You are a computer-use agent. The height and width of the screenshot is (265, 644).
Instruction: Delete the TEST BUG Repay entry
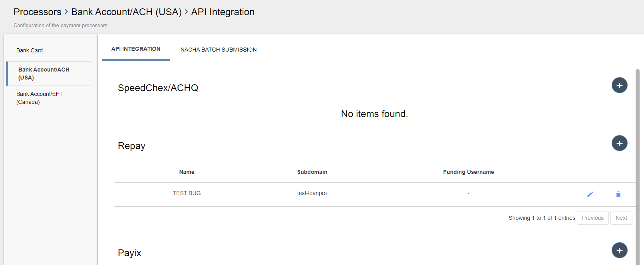(618, 194)
